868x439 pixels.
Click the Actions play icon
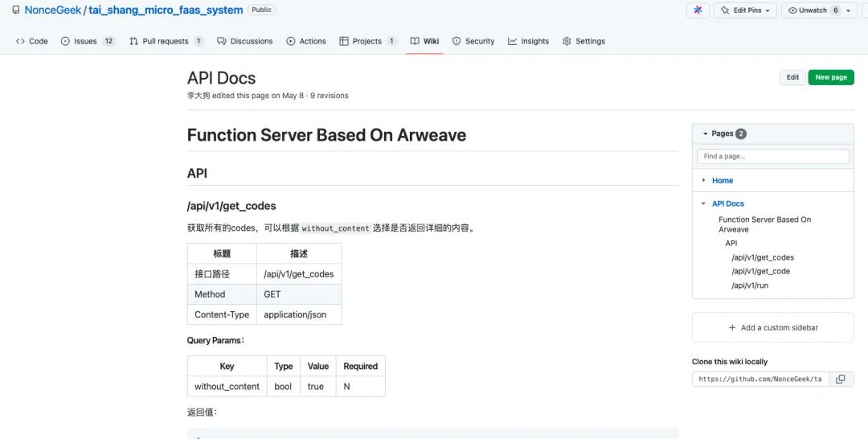click(x=291, y=41)
